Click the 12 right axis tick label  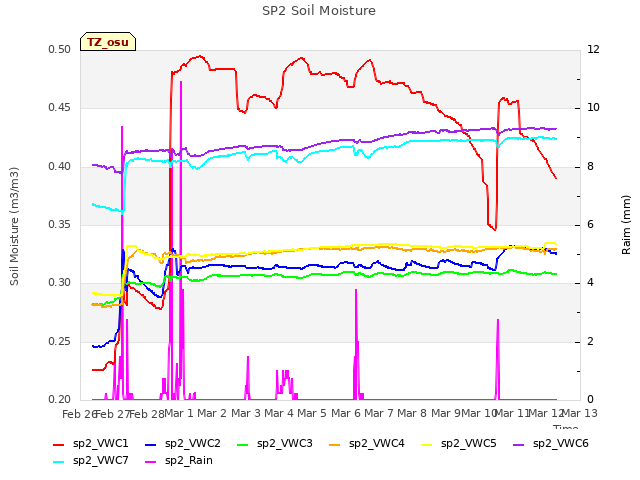coord(593,50)
